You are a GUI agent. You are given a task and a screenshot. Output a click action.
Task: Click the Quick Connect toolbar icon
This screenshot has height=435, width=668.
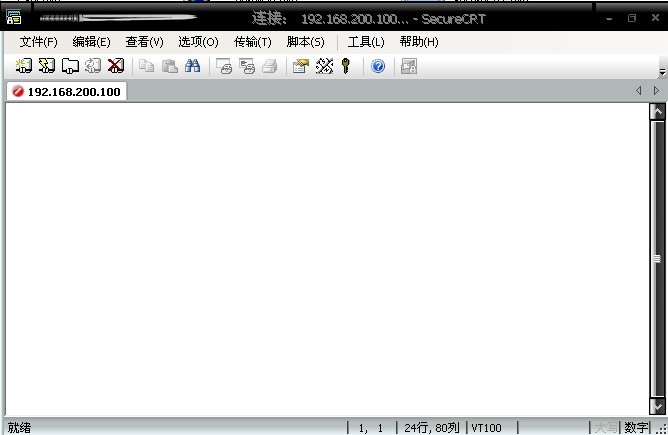click(47, 66)
